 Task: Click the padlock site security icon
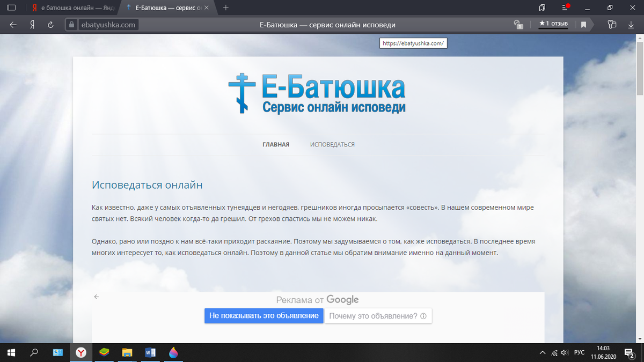[72, 25]
